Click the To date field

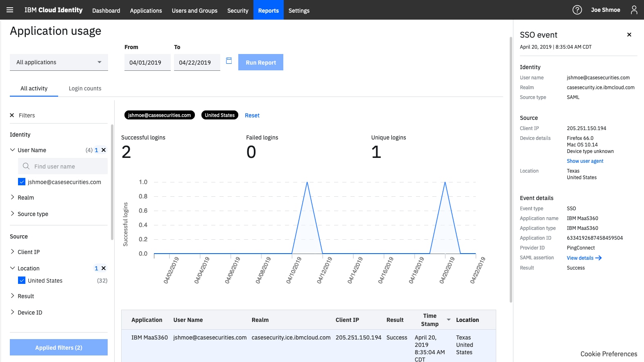click(x=197, y=62)
